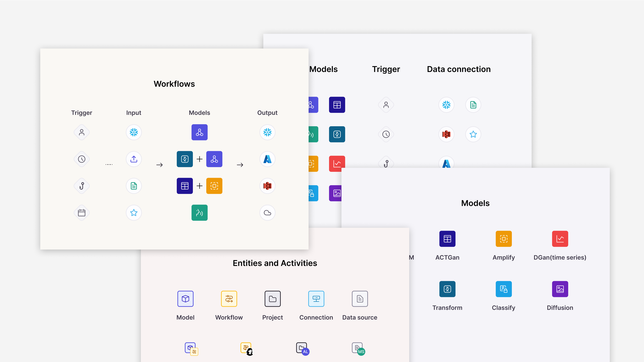Image resolution: width=644 pixels, height=362 pixels.
Task: Click the Model entity cube icon
Action: click(185, 299)
